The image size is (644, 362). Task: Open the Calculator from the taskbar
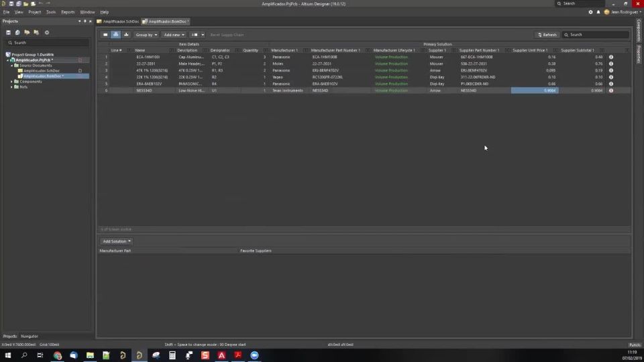pyautogui.click(x=172, y=355)
